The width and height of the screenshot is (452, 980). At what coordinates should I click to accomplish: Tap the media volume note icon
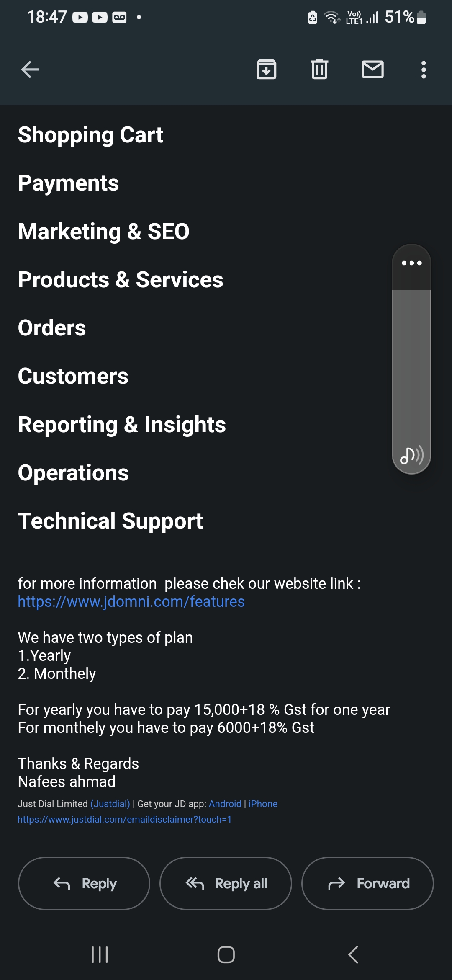[x=411, y=455]
